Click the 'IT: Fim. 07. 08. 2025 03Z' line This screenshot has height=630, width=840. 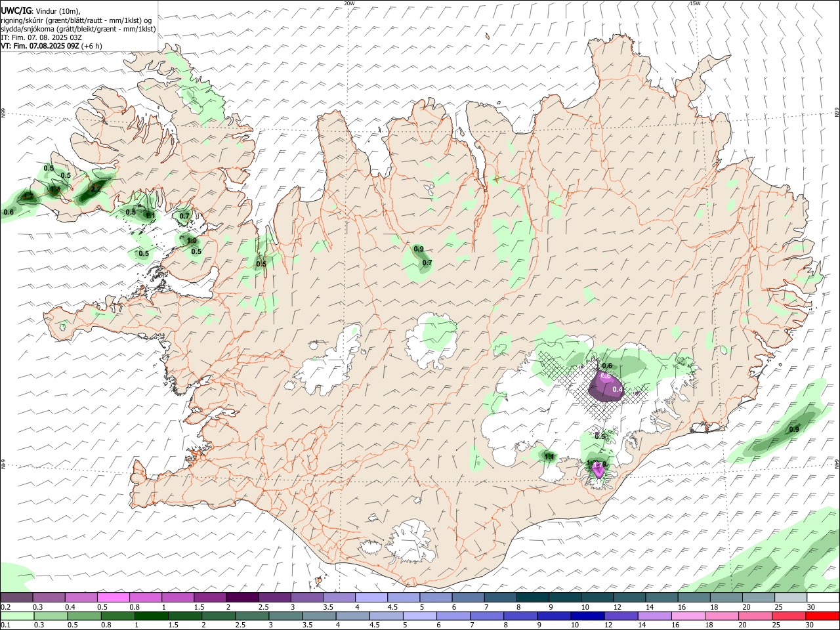click(x=40, y=37)
